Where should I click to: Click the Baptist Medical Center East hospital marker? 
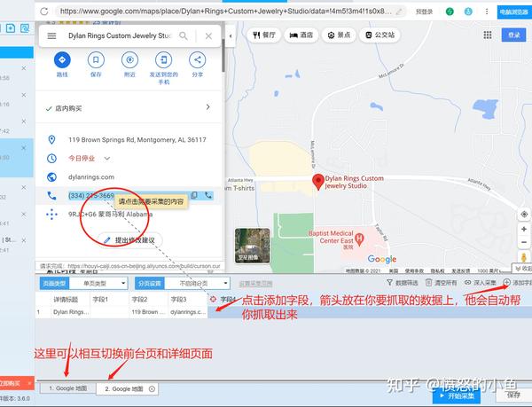(359, 239)
